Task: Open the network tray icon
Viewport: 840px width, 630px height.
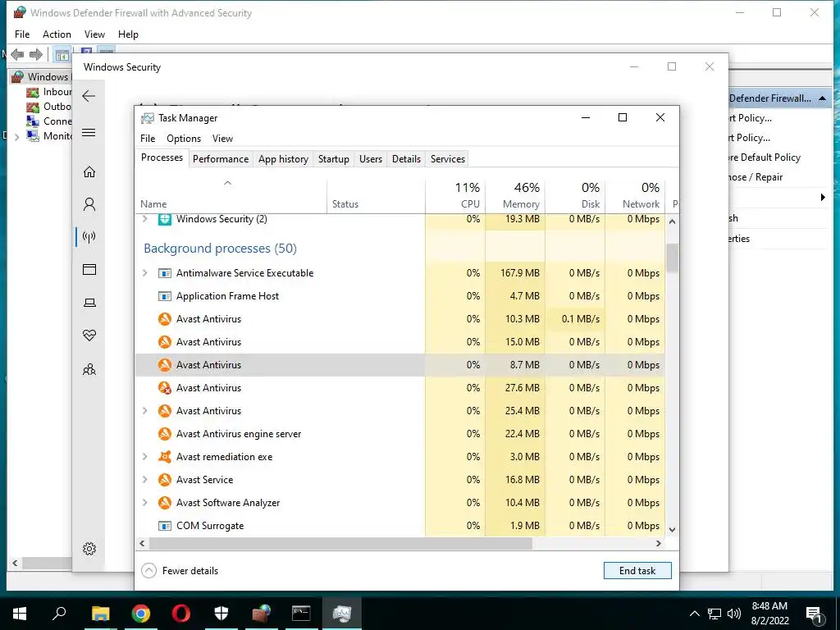Action: (x=714, y=614)
